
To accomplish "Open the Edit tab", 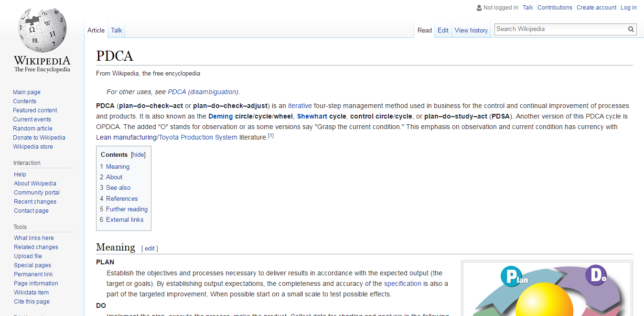I will click(x=443, y=30).
